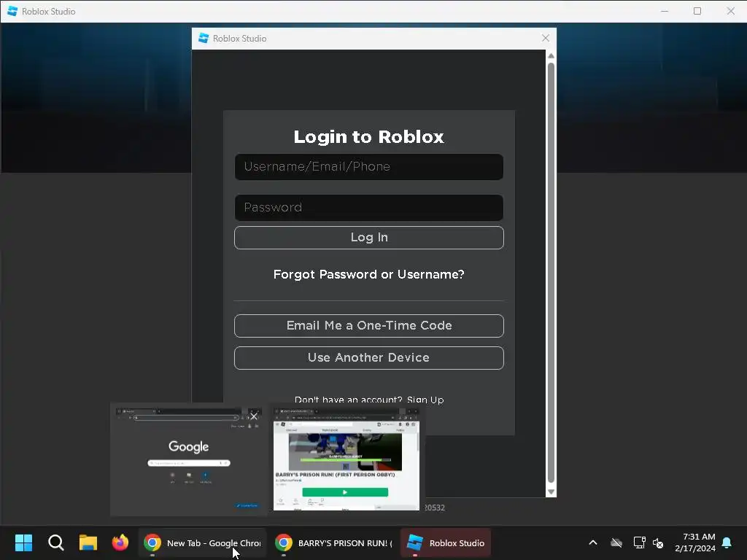Click Email Me a One-Time Code
Screen dimensions: 747x560
368,326
